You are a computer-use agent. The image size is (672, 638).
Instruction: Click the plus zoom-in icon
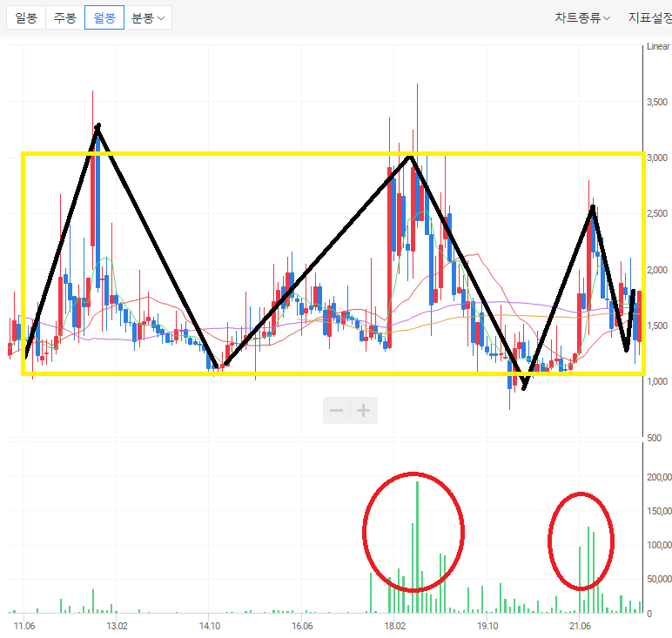pos(364,411)
